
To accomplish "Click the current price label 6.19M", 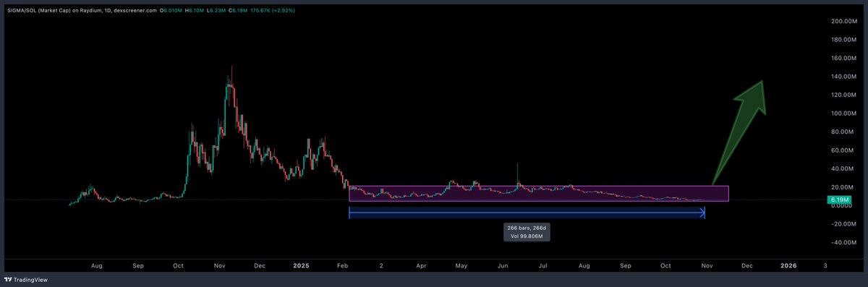I will tap(839, 200).
